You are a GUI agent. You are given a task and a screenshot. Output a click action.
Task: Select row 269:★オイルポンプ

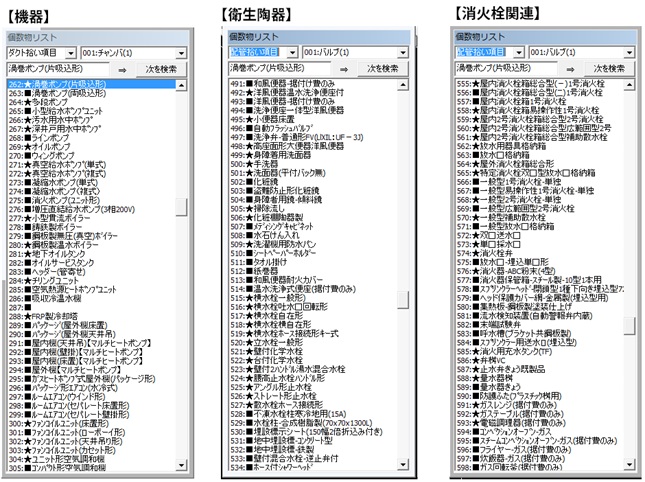91,147
